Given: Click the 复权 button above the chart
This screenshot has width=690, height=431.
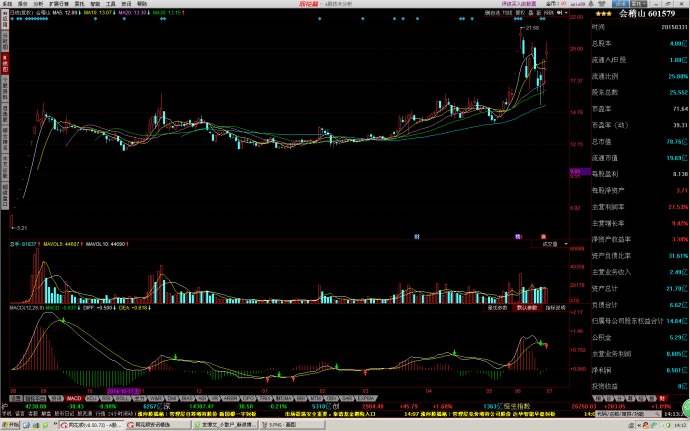Looking at the screenshot, I should coord(520,13).
